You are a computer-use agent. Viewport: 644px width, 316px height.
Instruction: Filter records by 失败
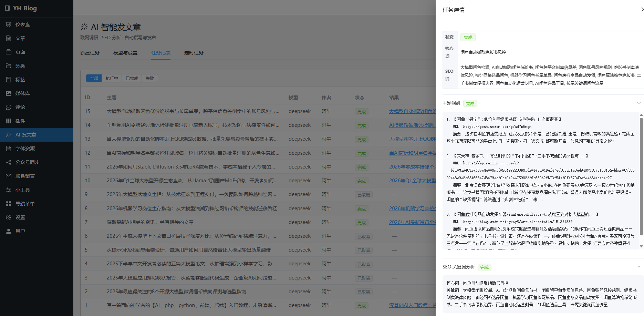click(150, 79)
